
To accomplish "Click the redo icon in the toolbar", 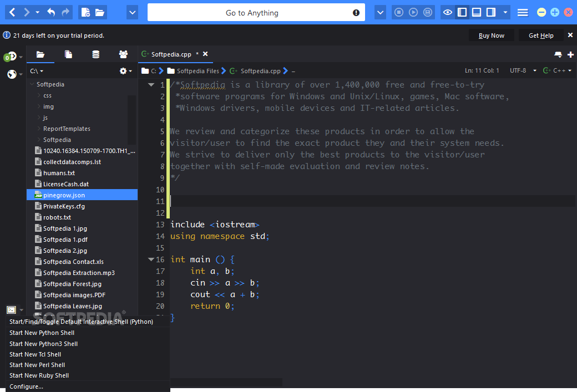I will (x=65, y=13).
